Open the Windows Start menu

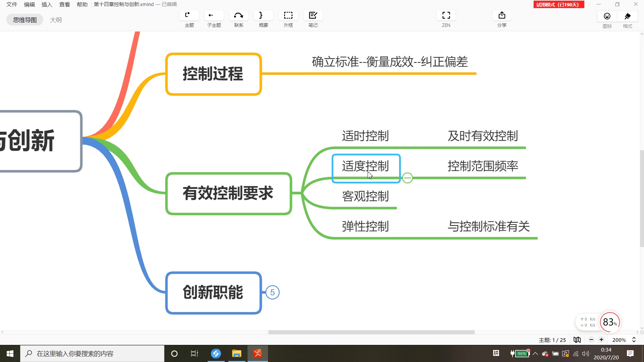point(10,354)
